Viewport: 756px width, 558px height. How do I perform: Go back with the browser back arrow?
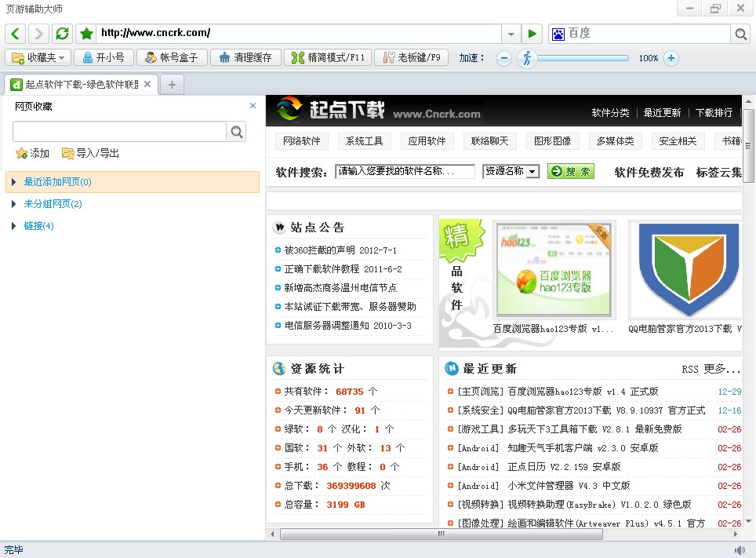pos(16,33)
